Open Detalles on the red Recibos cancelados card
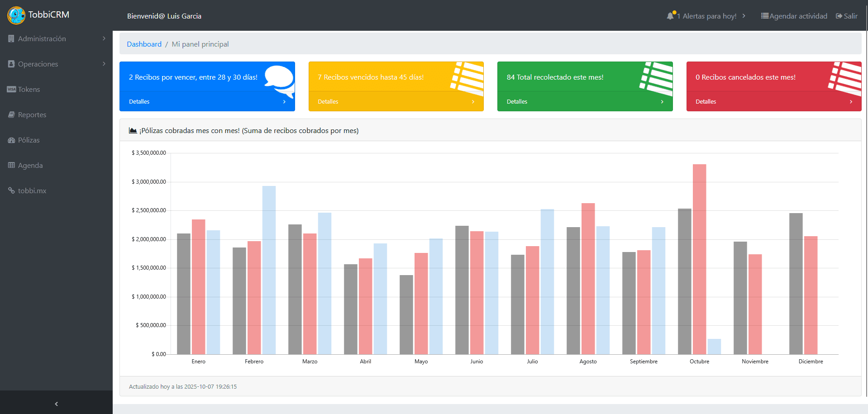 (x=773, y=102)
